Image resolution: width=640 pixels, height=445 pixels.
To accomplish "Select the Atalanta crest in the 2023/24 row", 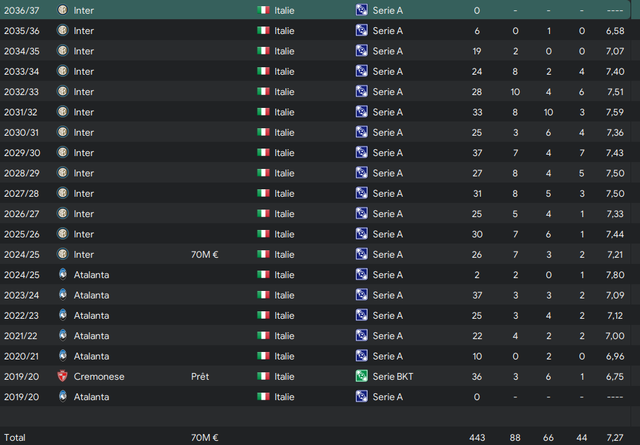I will pyautogui.click(x=62, y=295).
